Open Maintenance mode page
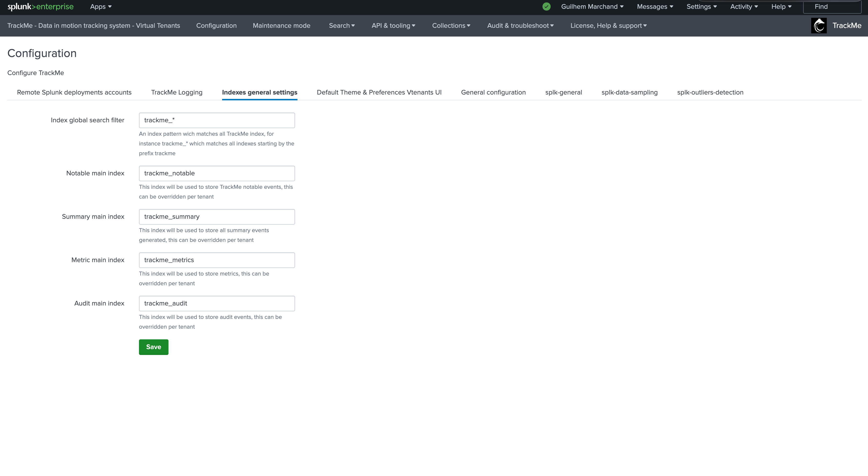This screenshot has height=476, width=868. click(x=281, y=26)
